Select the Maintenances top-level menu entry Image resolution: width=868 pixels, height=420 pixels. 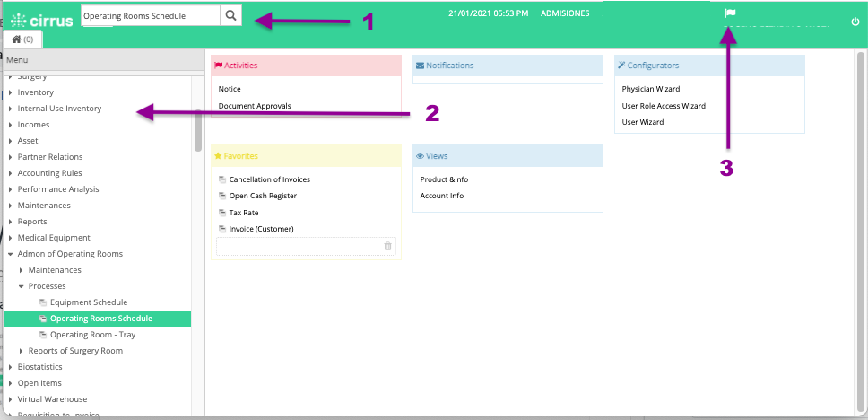[44, 205]
